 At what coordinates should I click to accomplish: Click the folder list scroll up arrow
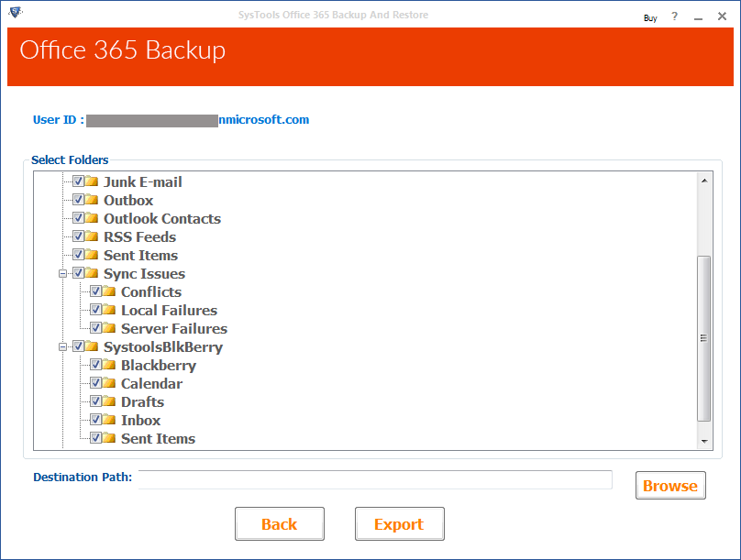[x=704, y=181]
